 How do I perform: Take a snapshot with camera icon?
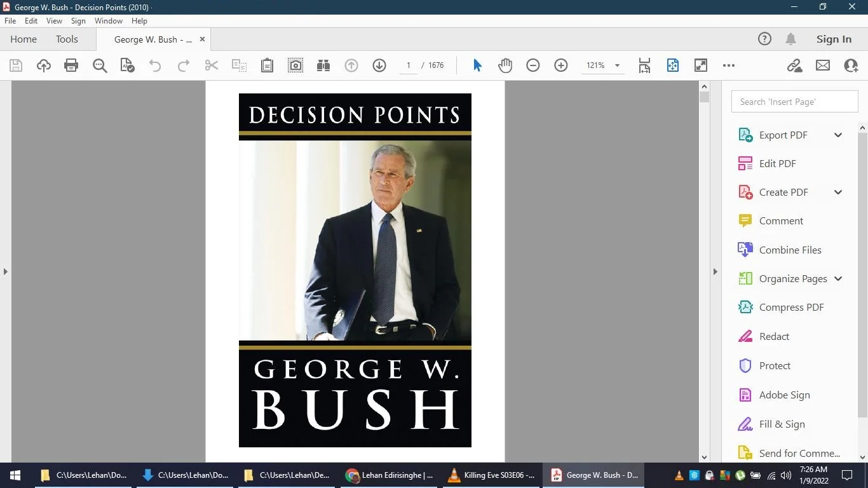pyautogui.click(x=295, y=65)
